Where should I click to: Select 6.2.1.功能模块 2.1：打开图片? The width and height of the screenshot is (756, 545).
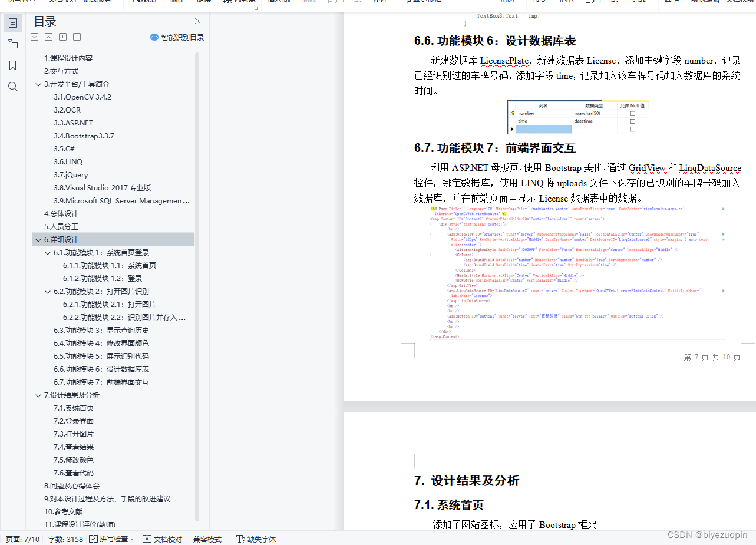[110, 305]
